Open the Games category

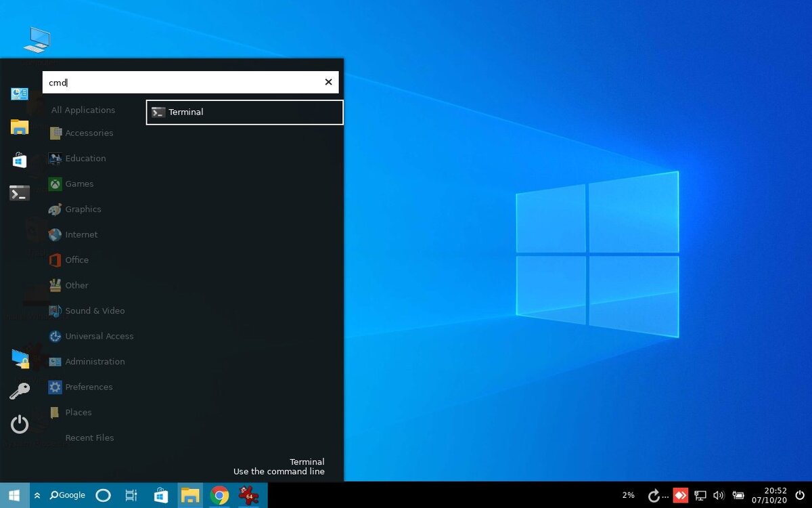pos(79,184)
